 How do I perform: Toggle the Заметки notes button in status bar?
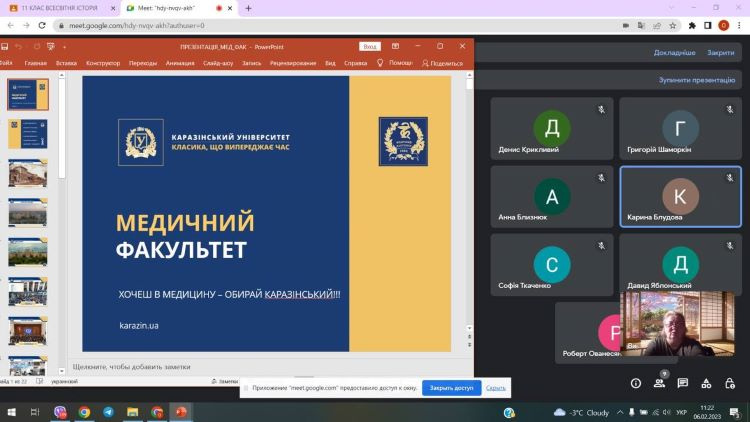point(225,381)
